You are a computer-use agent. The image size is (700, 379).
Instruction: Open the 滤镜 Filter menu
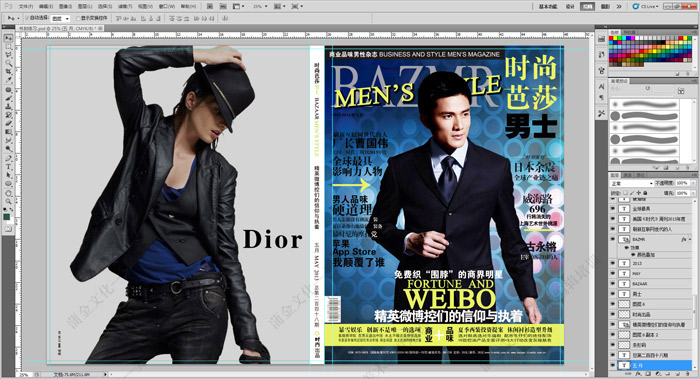tap(125, 6)
